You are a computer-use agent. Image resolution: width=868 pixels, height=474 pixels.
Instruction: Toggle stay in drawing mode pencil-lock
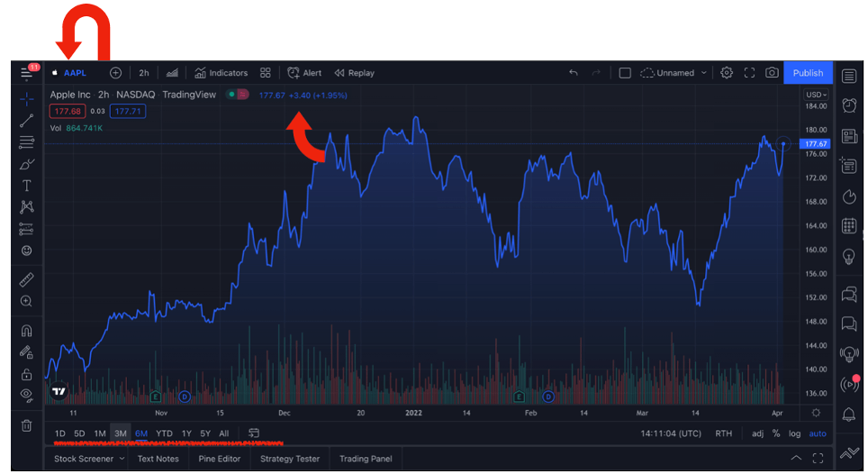[27, 352]
